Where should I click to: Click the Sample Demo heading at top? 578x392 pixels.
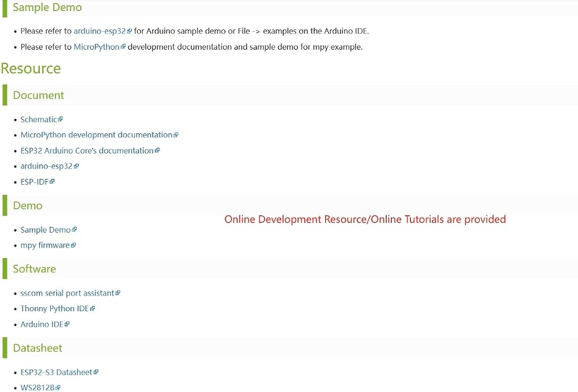tap(47, 8)
